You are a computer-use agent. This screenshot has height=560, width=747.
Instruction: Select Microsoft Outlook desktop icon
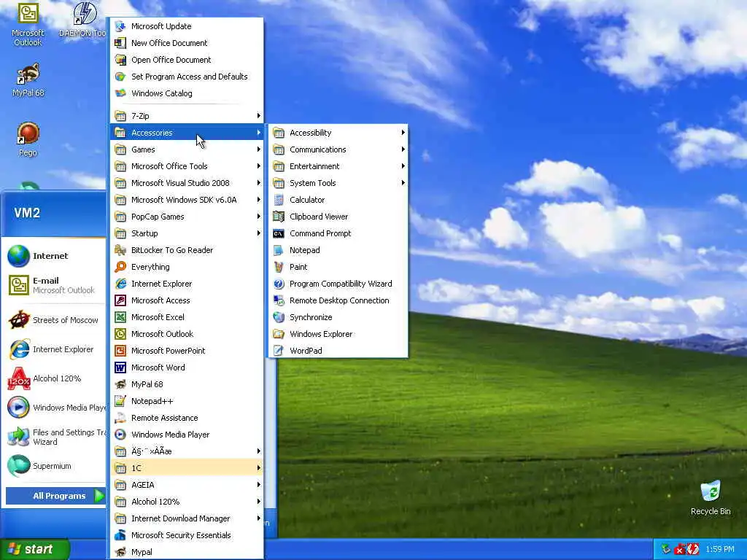coord(28,24)
